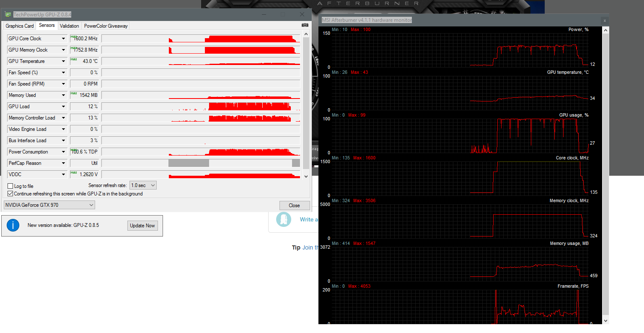Click Afterburner monitor scroll down arrow

click(605, 320)
